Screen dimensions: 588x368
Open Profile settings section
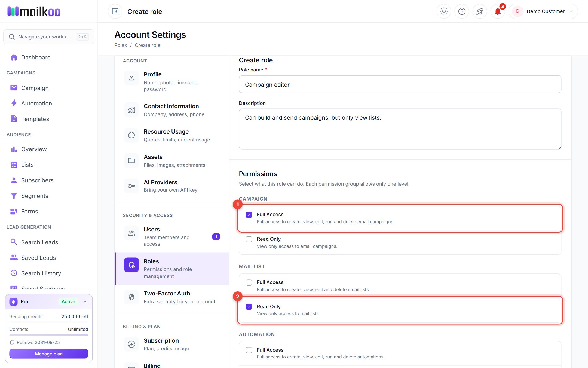(x=171, y=82)
